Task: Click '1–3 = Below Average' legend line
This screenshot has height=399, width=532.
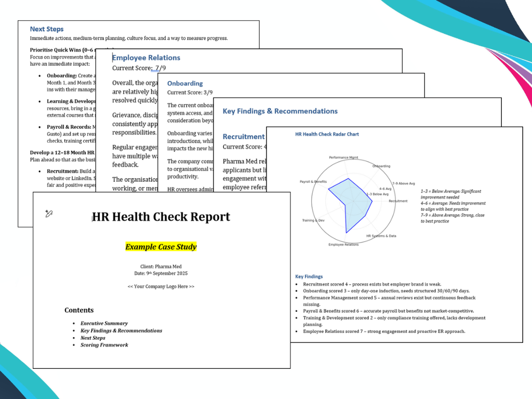Action: click(x=451, y=194)
